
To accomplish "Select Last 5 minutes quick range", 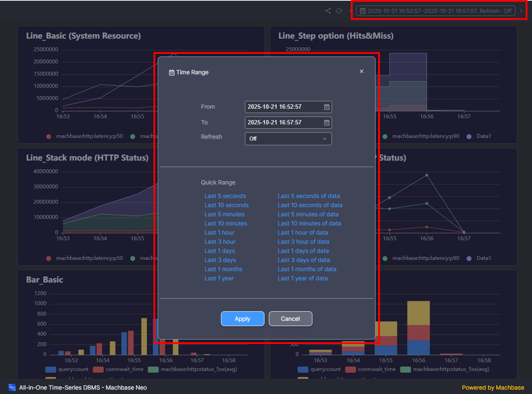I will click(x=224, y=214).
